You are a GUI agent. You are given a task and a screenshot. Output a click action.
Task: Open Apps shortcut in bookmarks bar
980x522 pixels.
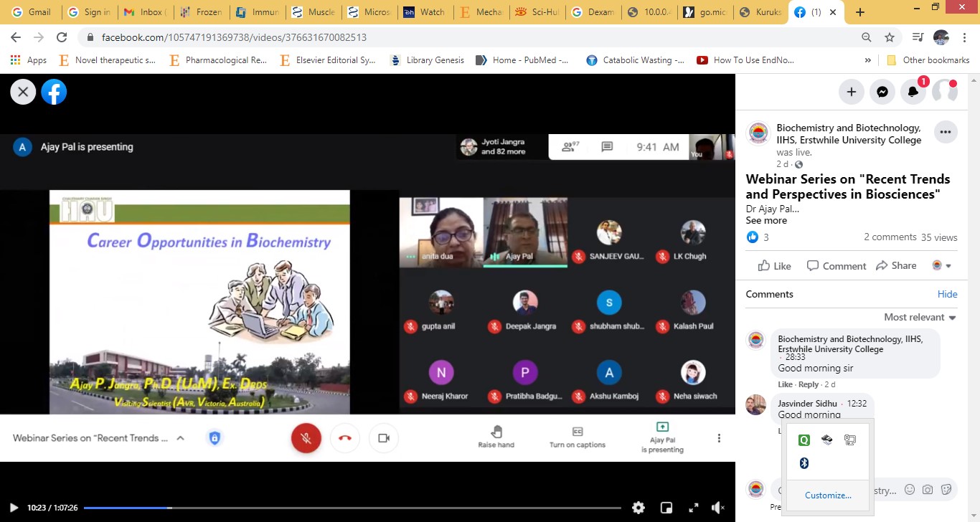coord(29,60)
